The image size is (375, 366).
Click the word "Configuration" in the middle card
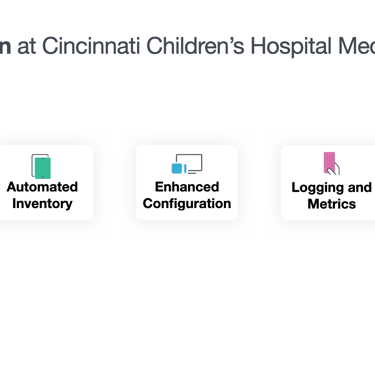pyautogui.click(x=187, y=203)
